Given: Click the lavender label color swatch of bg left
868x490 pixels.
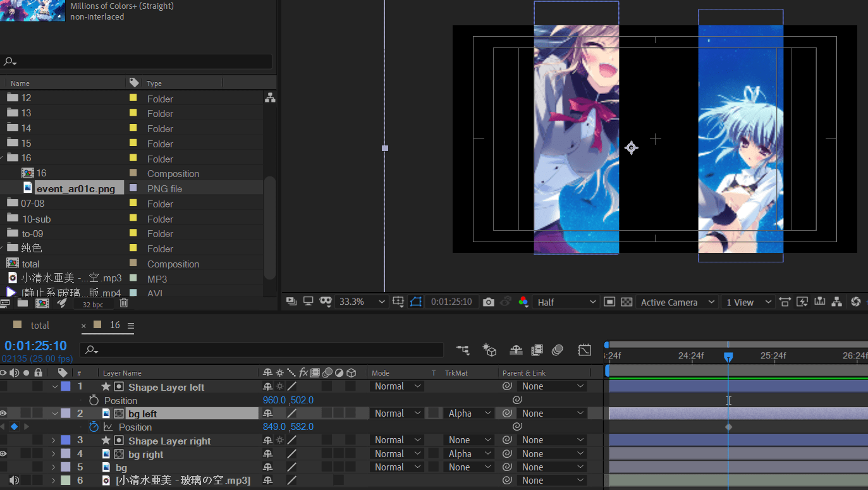Looking at the screenshot, I should (x=66, y=413).
